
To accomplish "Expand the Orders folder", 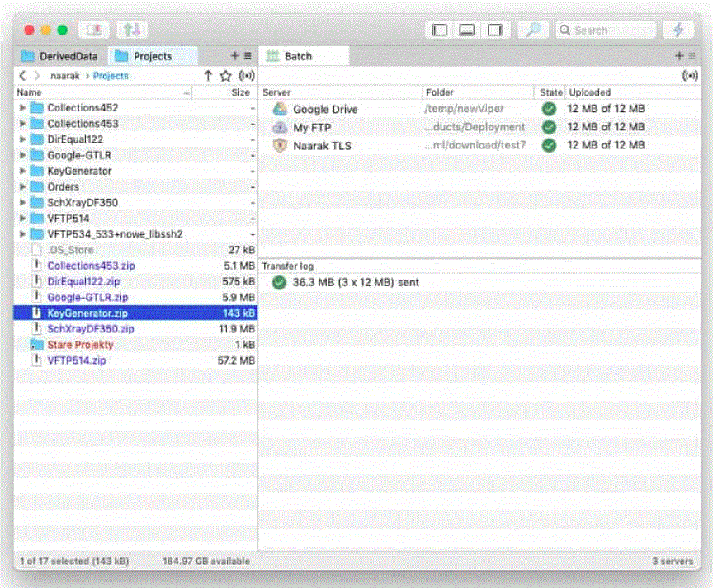I will click(22, 186).
